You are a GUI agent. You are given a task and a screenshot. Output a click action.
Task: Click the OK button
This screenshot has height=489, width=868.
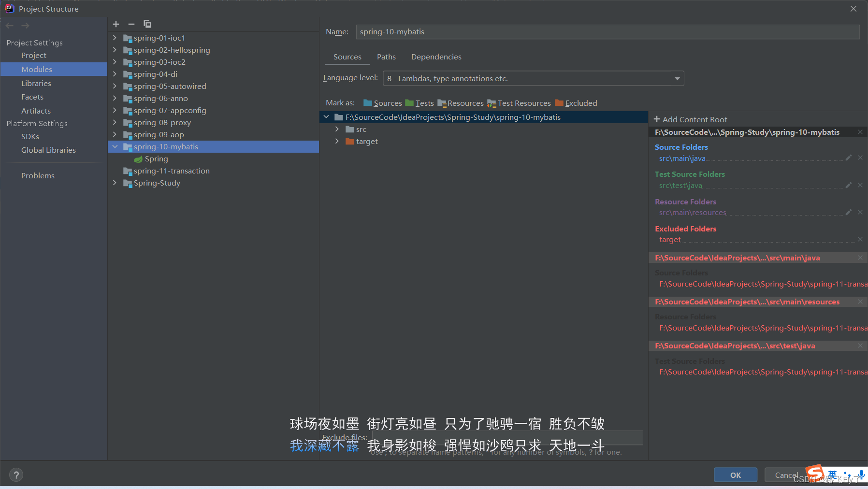(x=736, y=475)
